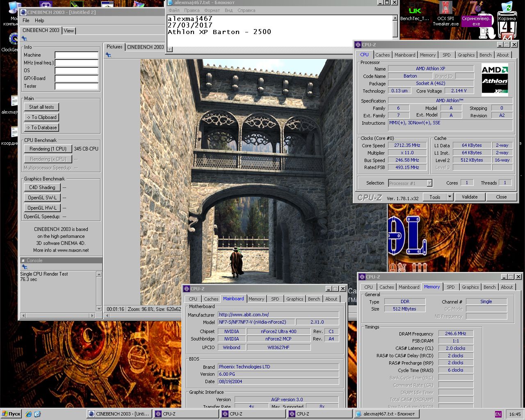Open the About tab in the CPU-Z Mainboard window
Image resolution: width=525 pixels, height=420 pixels.
(331, 299)
